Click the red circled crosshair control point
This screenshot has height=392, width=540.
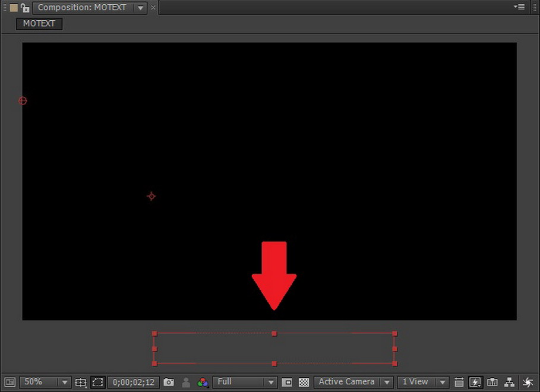click(23, 101)
